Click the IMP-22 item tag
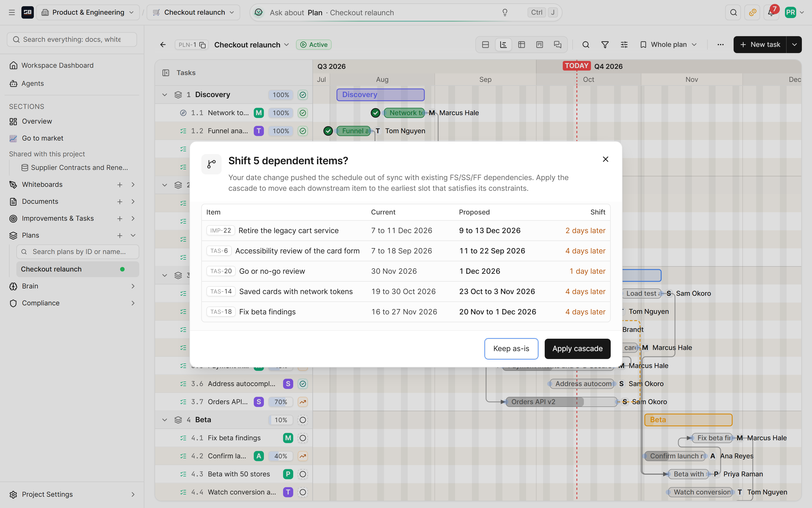 click(x=220, y=231)
